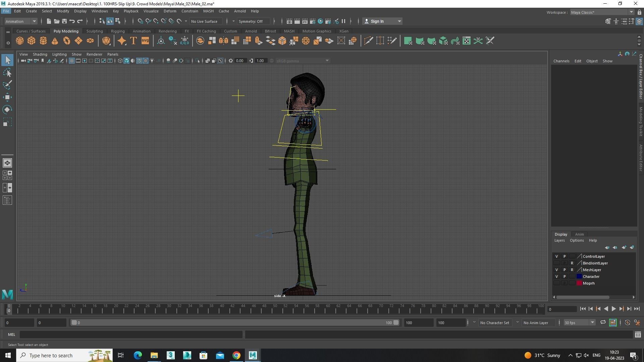Open Outliner from left panel icon

[x=7, y=200]
